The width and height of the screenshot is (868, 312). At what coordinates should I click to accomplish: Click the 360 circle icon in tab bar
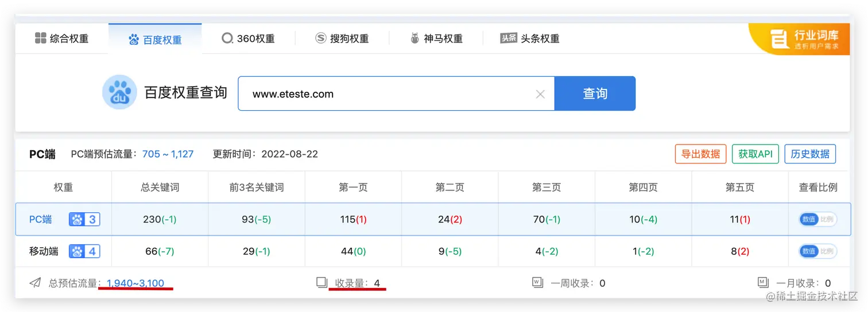[227, 38]
